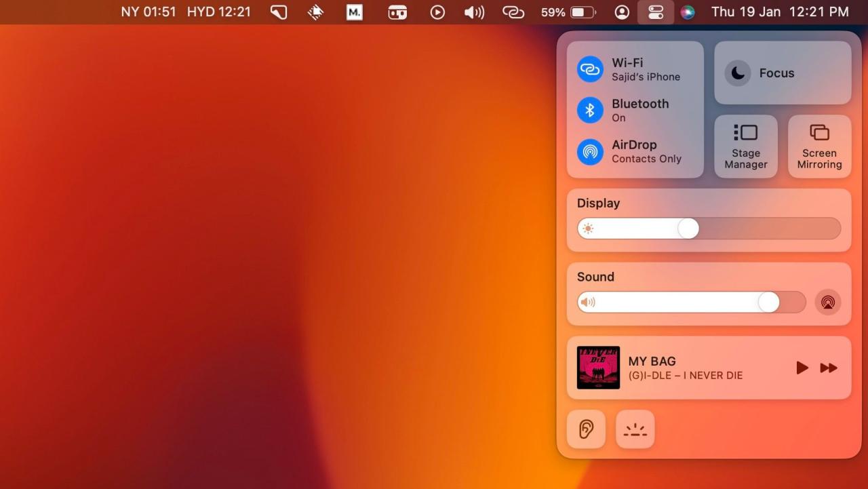Open the AirPlay audio output icon
Image resolution: width=868 pixels, height=489 pixels.
827,302
